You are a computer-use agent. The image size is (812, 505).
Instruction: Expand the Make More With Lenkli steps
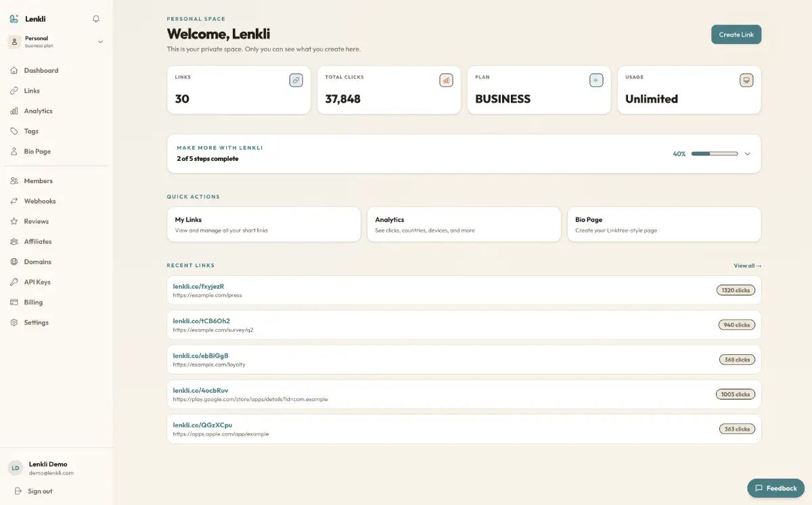pyautogui.click(x=748, y=153)
